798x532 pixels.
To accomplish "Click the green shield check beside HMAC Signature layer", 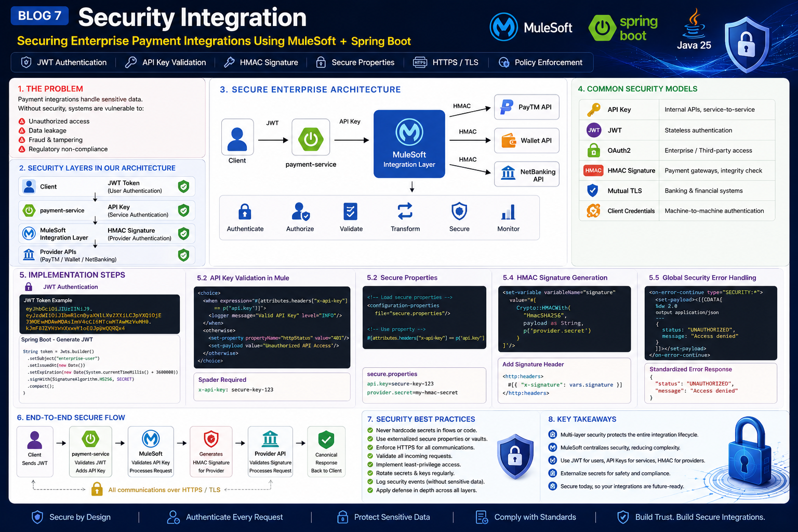I will click(x=183, y=234).
